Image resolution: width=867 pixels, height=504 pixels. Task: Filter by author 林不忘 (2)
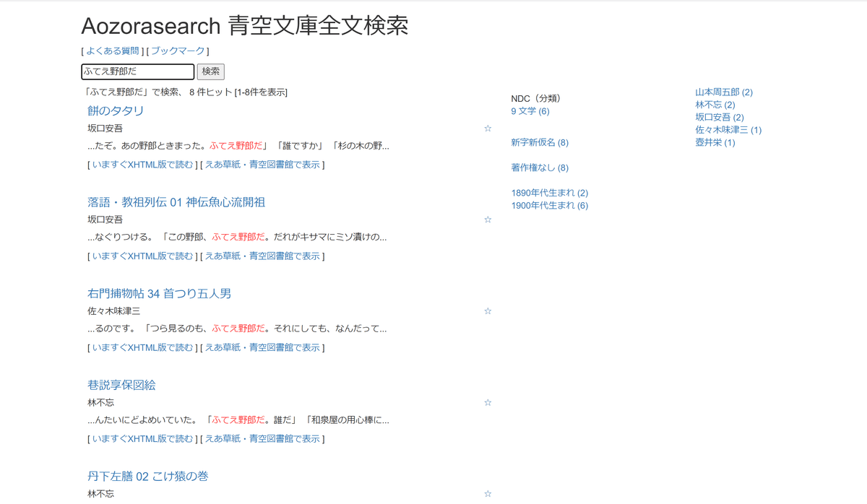[x=715, y=105]
